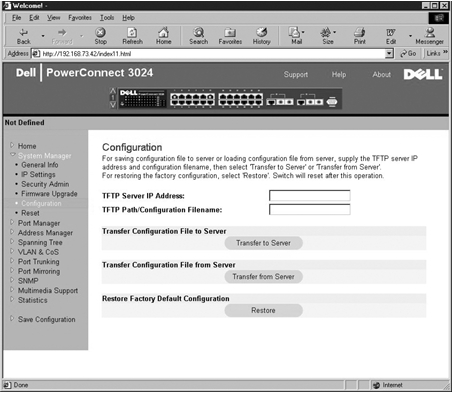
Task: Click the Transfer from Server button
Action: pyautogui.click(x=263, y=277)
